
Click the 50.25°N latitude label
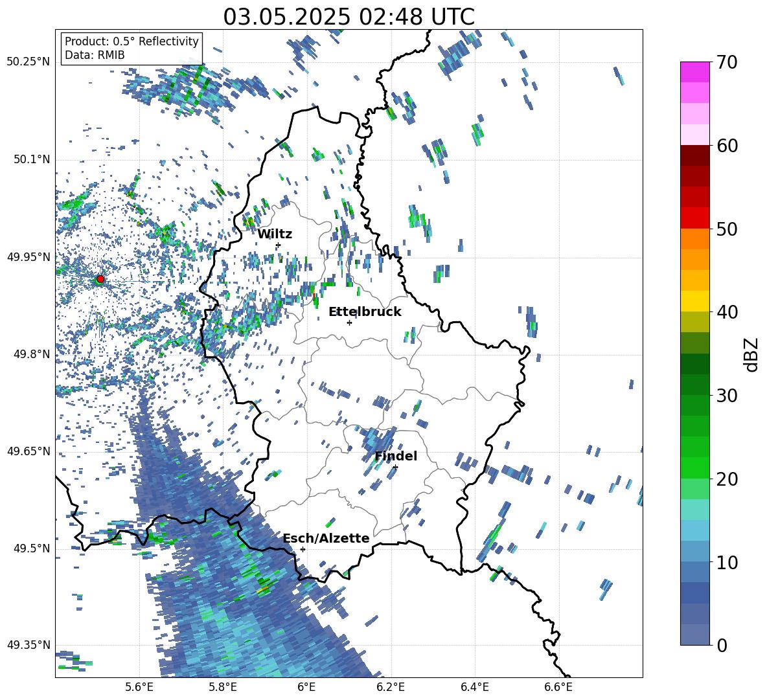click(x=29, y=62)
